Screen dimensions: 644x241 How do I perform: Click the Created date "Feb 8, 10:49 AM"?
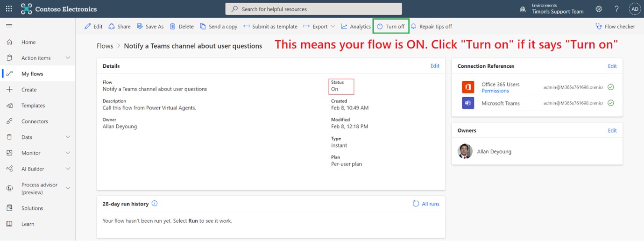click(350, 108)
